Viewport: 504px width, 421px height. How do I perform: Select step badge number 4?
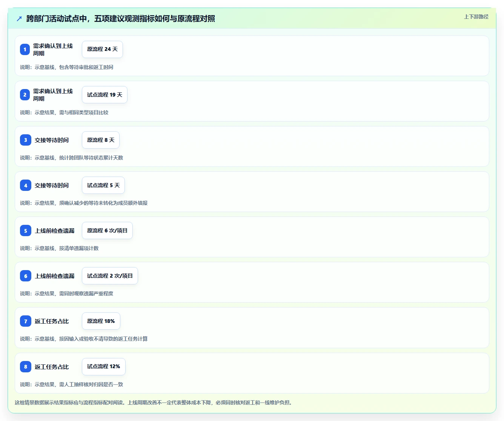pyautogui.click(x=25, y=185)
